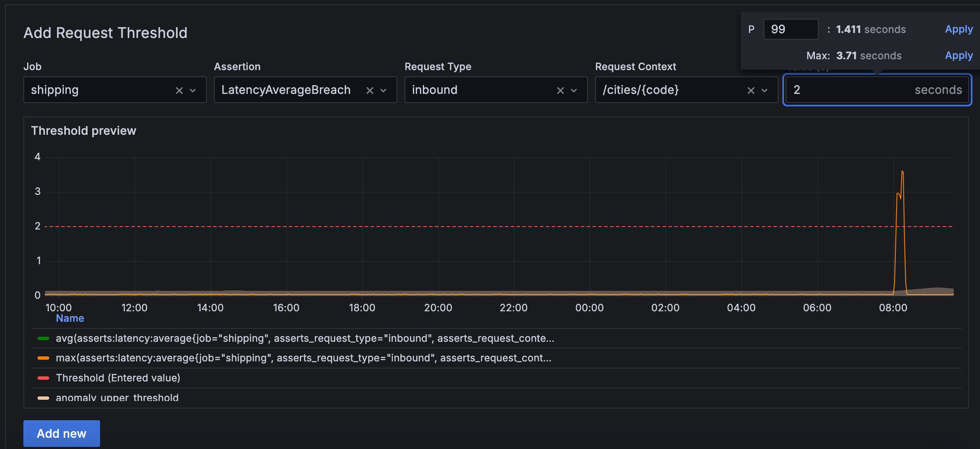Viewport: 980px width, 449px height.
Task: Toggle the anomaly upper threshold series
Action: pos(117,397)
